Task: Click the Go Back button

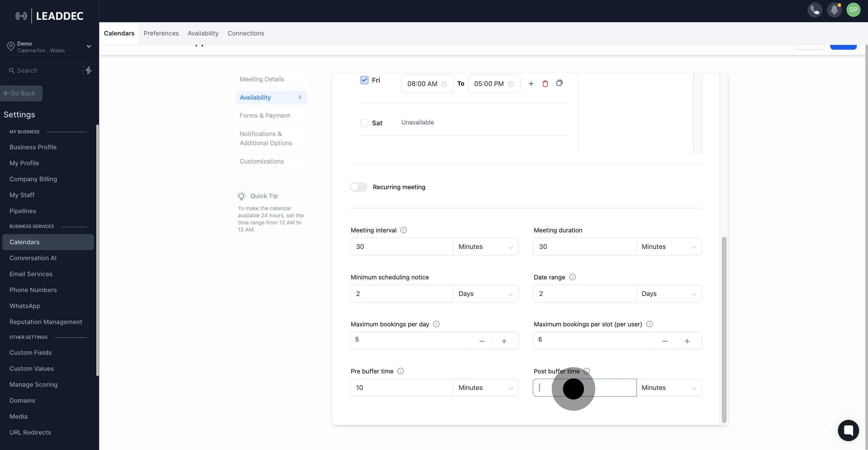Action: (21, 93)
